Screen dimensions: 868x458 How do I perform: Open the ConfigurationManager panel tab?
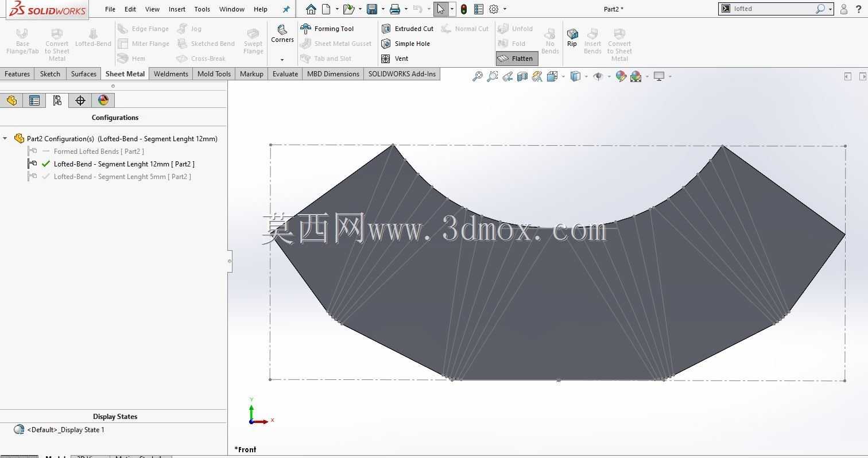coord(57,100)
